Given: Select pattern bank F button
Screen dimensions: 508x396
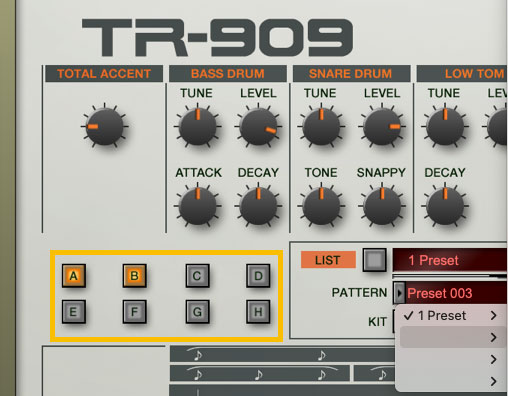Looking at the screenshot, I should (134, 312).
